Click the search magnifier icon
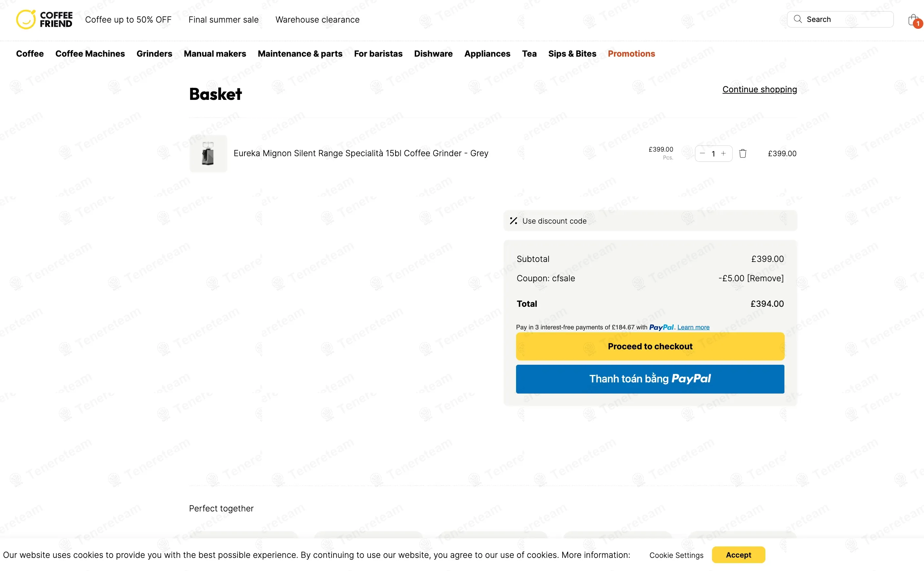The height and width of the screenshot is (571, 924). (798, 19)
